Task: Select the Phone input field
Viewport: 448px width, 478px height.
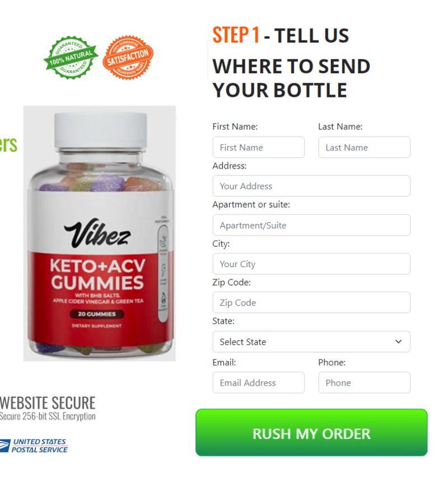Action: 365,383
